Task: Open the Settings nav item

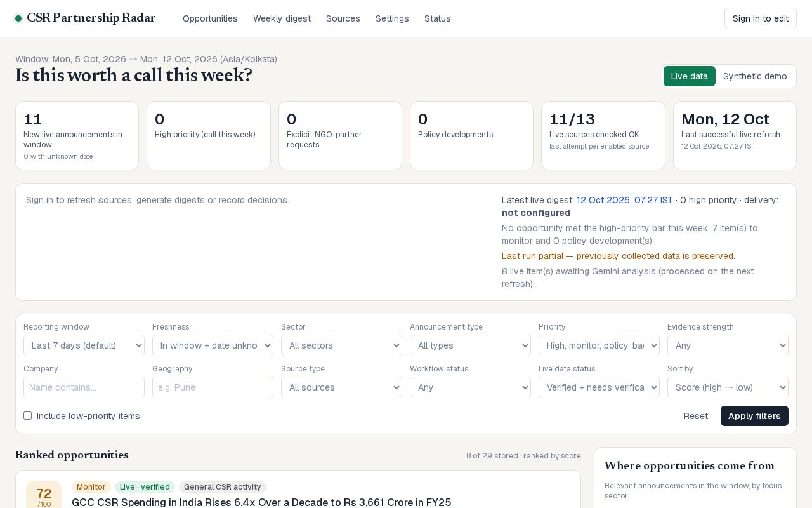Action: coord(392,18)
